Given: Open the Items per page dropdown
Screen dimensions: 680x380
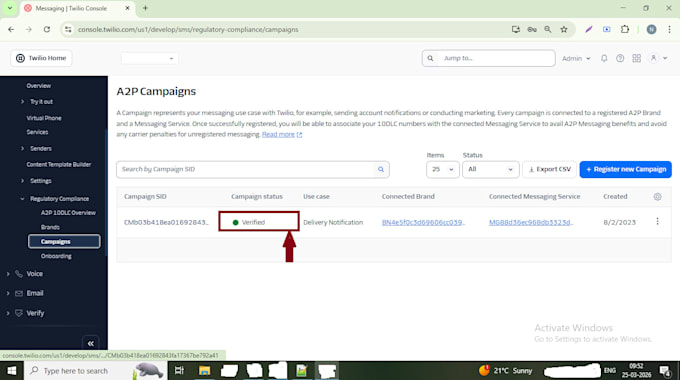Looking at the screenshot, I should (443, 169).
